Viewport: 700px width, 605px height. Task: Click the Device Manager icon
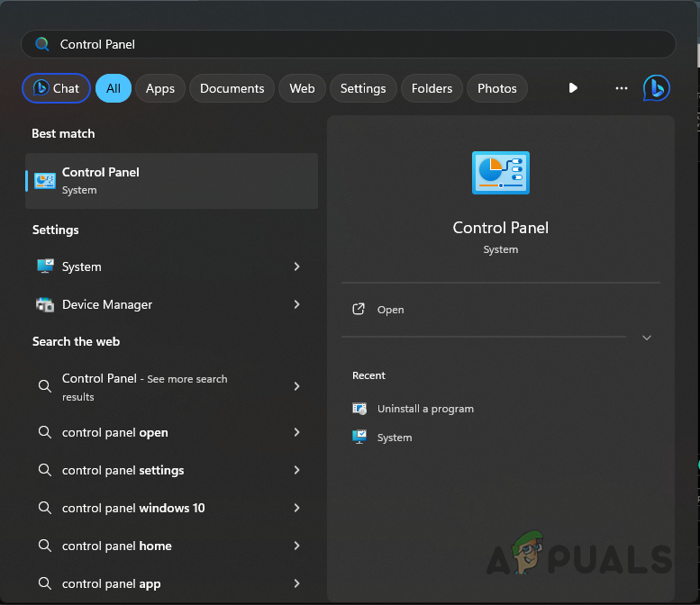45,304
